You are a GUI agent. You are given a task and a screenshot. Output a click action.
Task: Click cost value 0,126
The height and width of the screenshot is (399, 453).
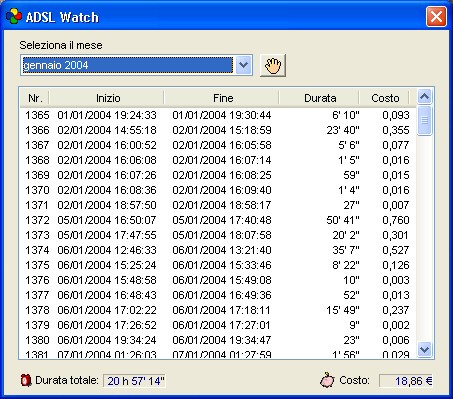pos(396,265)
